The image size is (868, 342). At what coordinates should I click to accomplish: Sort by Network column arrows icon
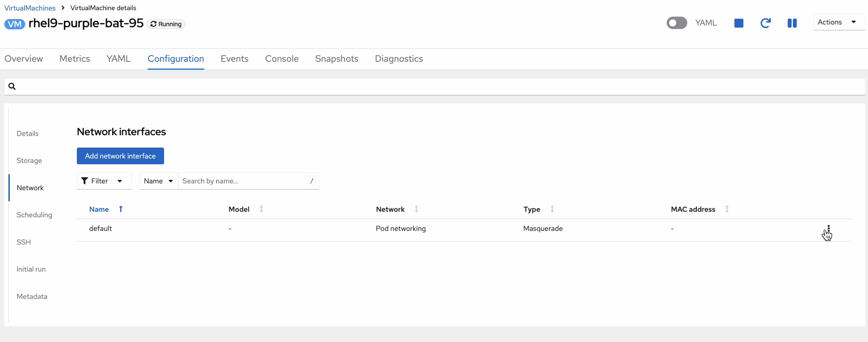pos(416,209)
